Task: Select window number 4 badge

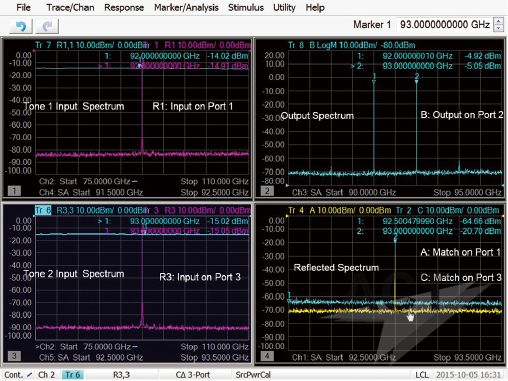Action: pos(267,356)
